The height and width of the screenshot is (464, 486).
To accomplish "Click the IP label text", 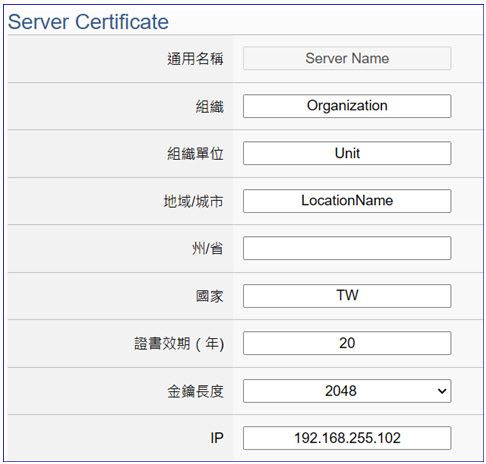I will [x=217, y=438].
